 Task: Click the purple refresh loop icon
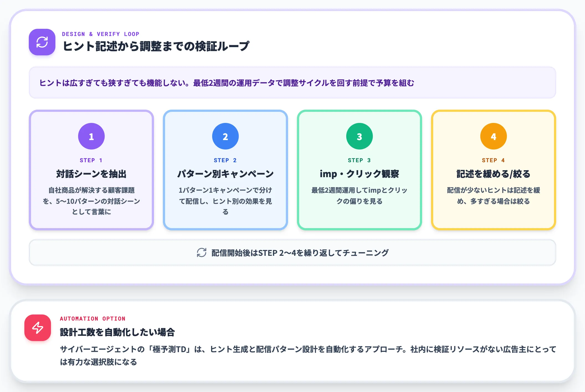(42, 42)
